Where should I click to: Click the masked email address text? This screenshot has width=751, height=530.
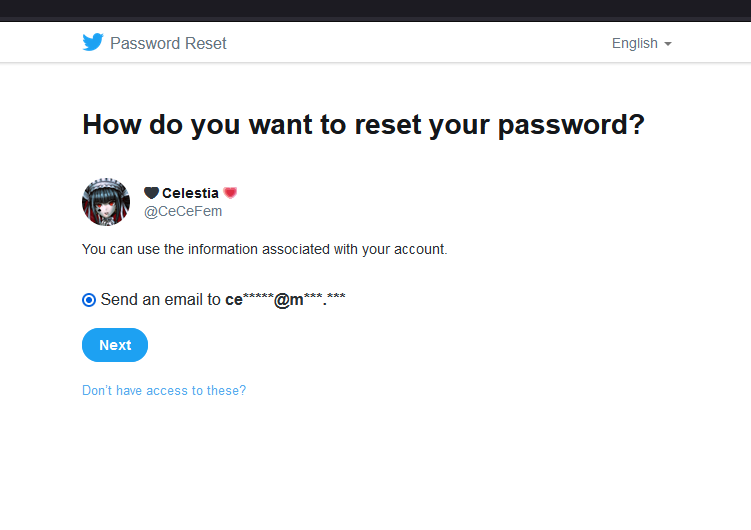285,299
